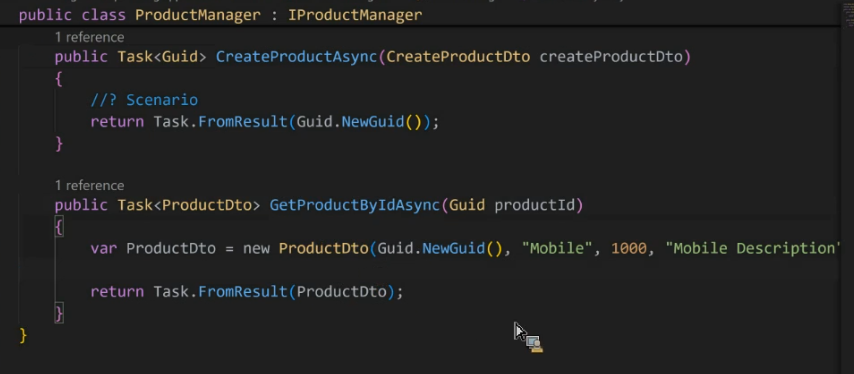Place cursor on the '//? Scenario' comment
Viewport: 854px width, 374px height.
(144, 100)
